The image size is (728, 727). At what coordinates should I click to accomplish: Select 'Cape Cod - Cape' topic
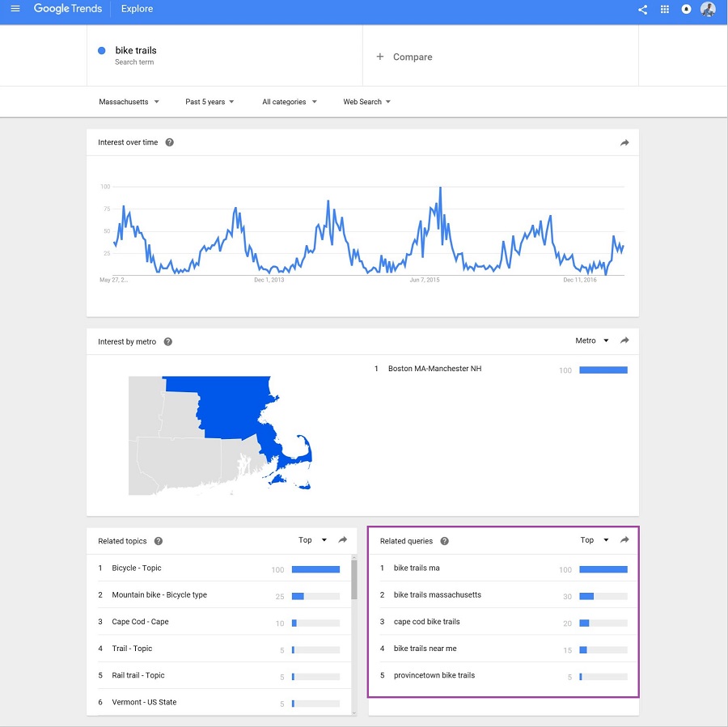[x=218, y=622]
